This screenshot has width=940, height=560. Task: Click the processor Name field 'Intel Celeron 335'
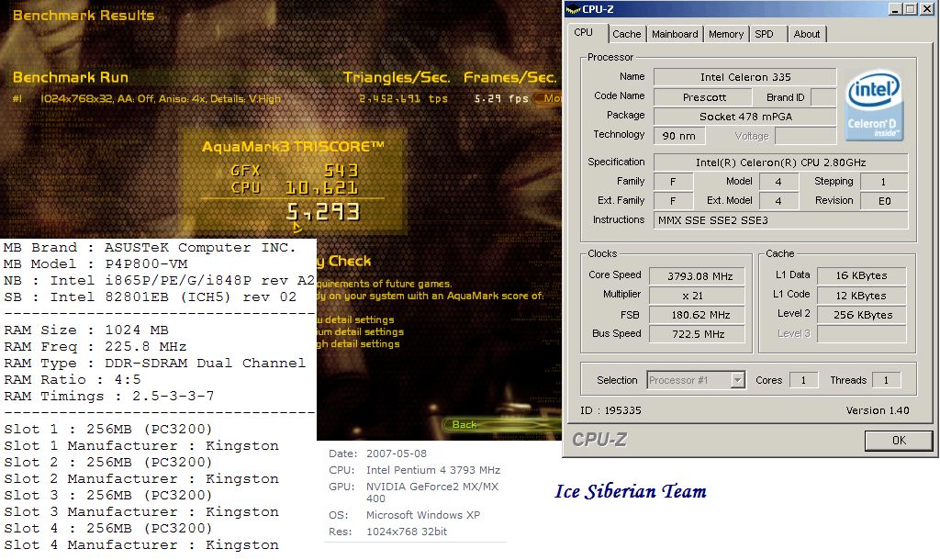(745, 77)
